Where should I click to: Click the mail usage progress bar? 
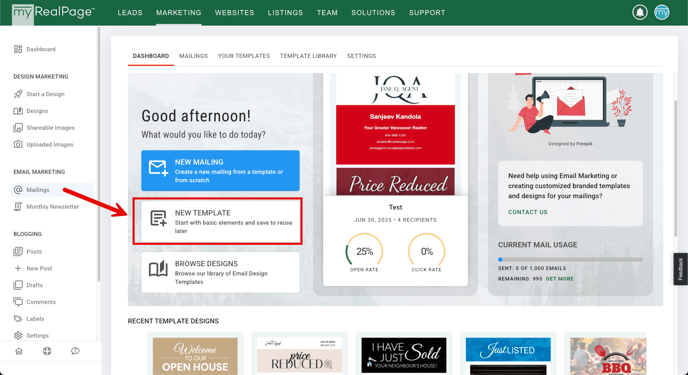570,260
